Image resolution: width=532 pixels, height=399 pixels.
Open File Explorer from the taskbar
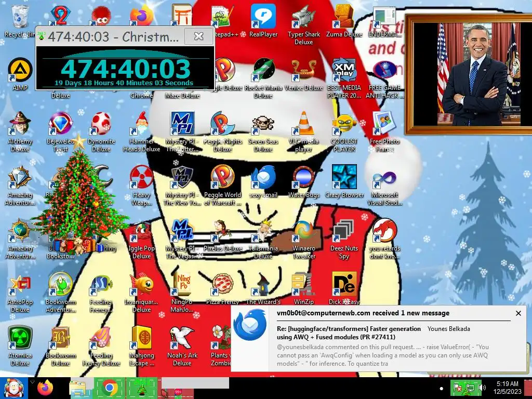(x=79, y=388)
